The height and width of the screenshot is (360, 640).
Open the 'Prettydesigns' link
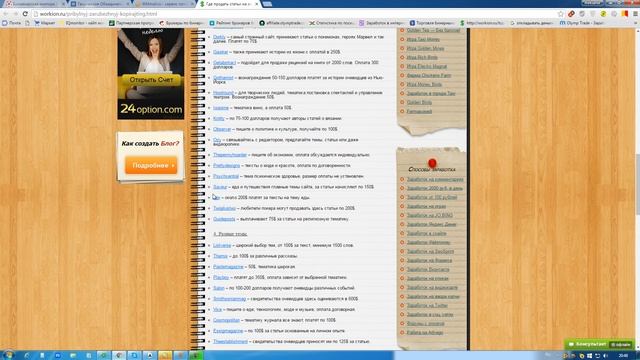pos(227,166)
